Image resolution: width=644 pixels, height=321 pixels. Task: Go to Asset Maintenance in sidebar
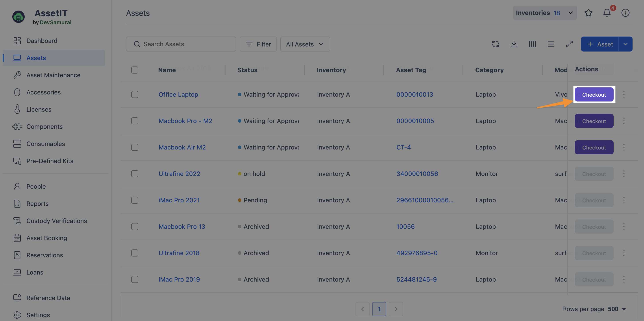(53, 75)
